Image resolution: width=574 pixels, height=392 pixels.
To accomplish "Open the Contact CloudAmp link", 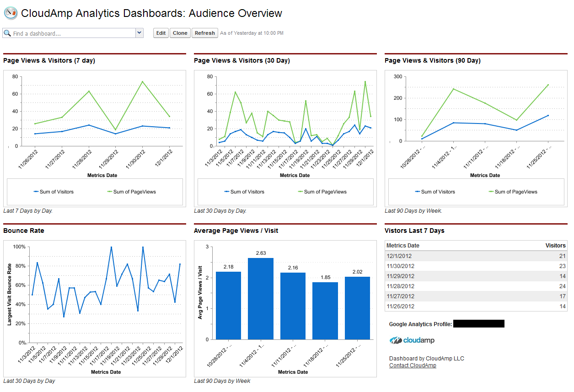I will pyautogui.click(x=413, y=365).
